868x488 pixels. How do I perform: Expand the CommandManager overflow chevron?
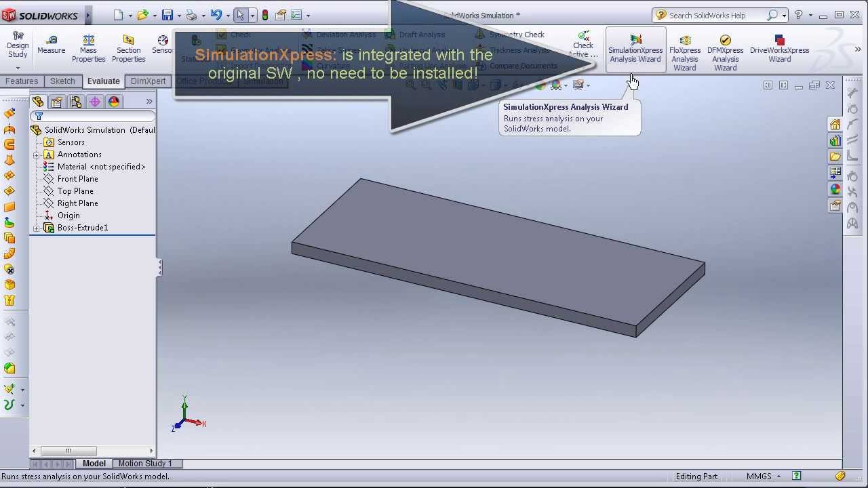coord(858,49)
